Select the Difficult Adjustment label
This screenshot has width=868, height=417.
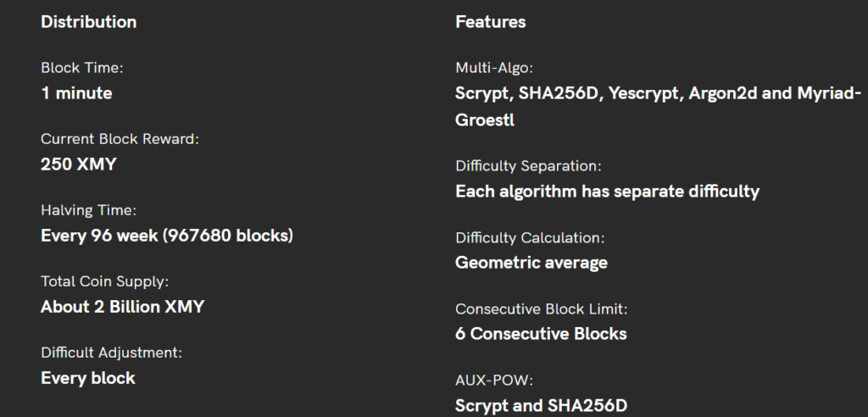pos(111,352)
